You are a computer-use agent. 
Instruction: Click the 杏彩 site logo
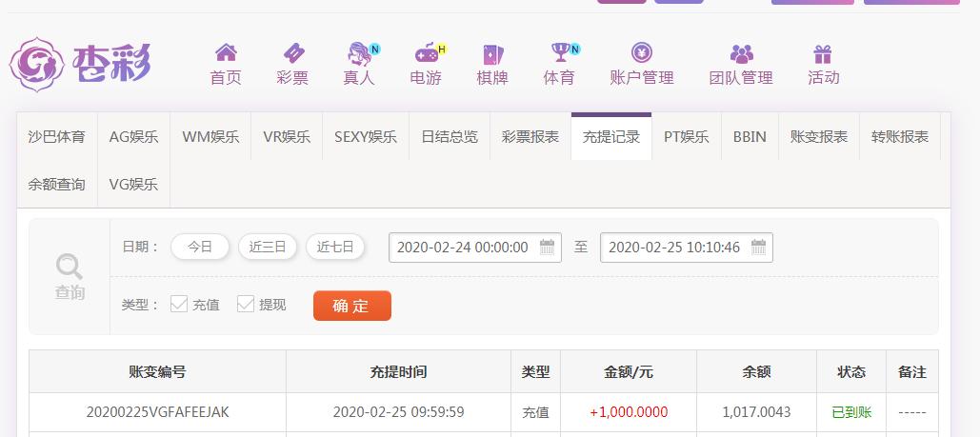click(x=80, y=65)
